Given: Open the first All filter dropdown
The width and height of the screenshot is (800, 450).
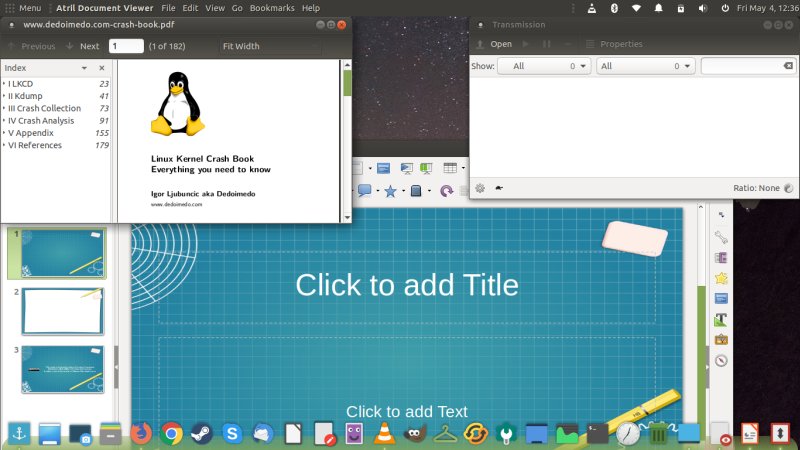Looking at the screenshot, I should 544,66.
